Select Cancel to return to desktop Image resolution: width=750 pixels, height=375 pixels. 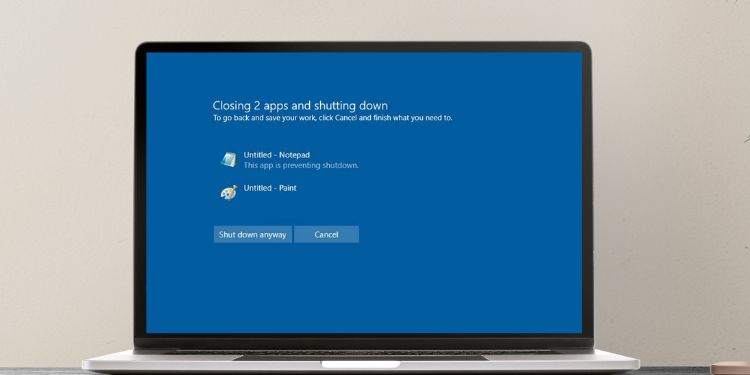[x=326, y=234]
